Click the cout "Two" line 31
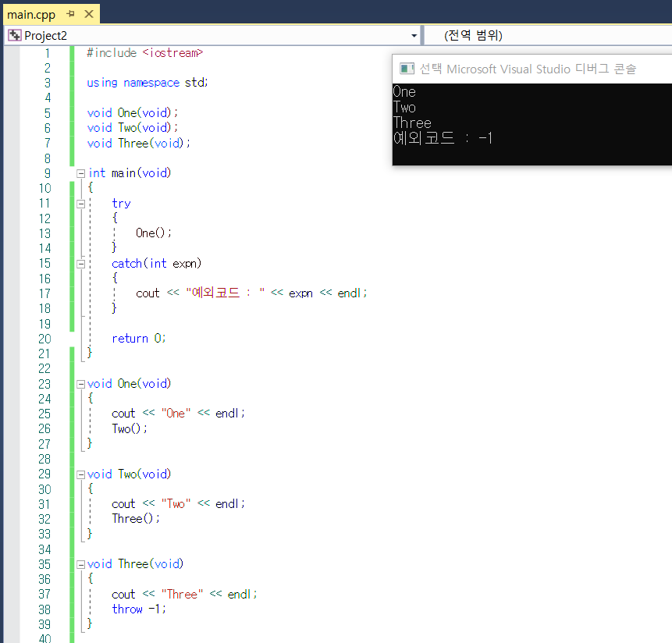The width and height of the screenshot is (672, 643). coord(178,504)
